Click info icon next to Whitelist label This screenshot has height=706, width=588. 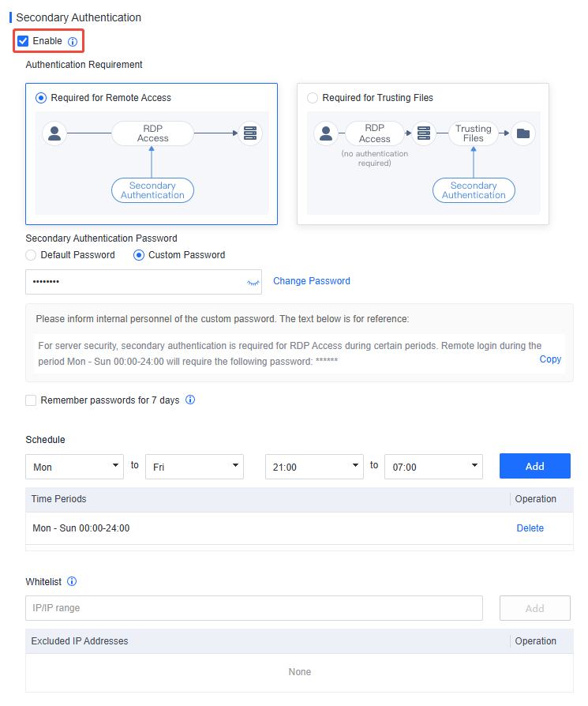[x=72, y=581]
